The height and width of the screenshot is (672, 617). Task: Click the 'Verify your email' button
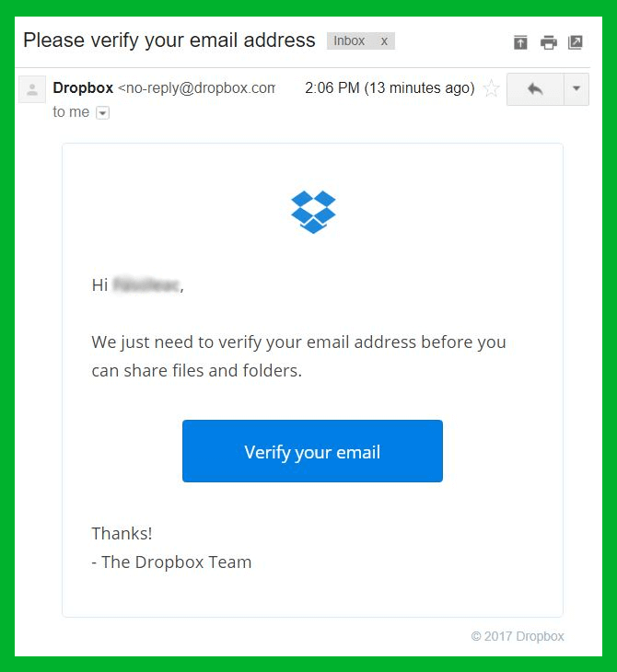click(312, 451)
